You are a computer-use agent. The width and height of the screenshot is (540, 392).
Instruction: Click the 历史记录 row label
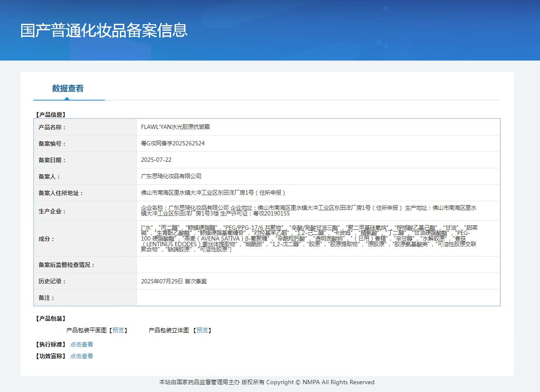coord(52,281)
